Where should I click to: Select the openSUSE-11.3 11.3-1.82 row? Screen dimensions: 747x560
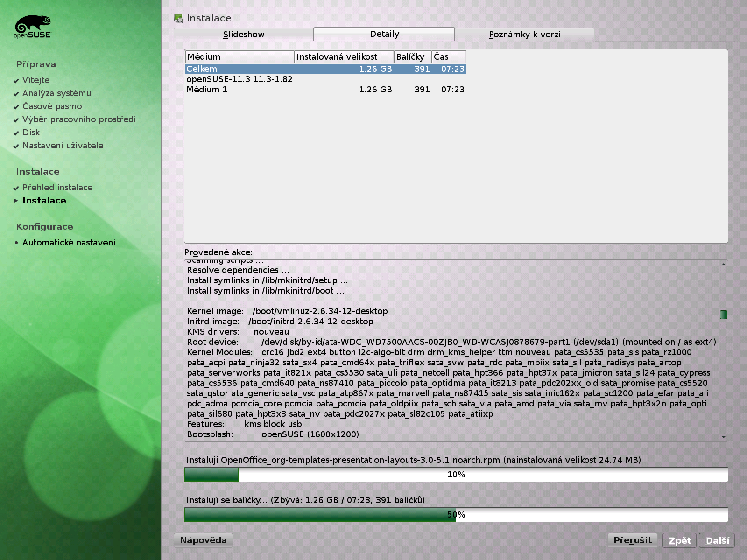(x=325, y=79)
